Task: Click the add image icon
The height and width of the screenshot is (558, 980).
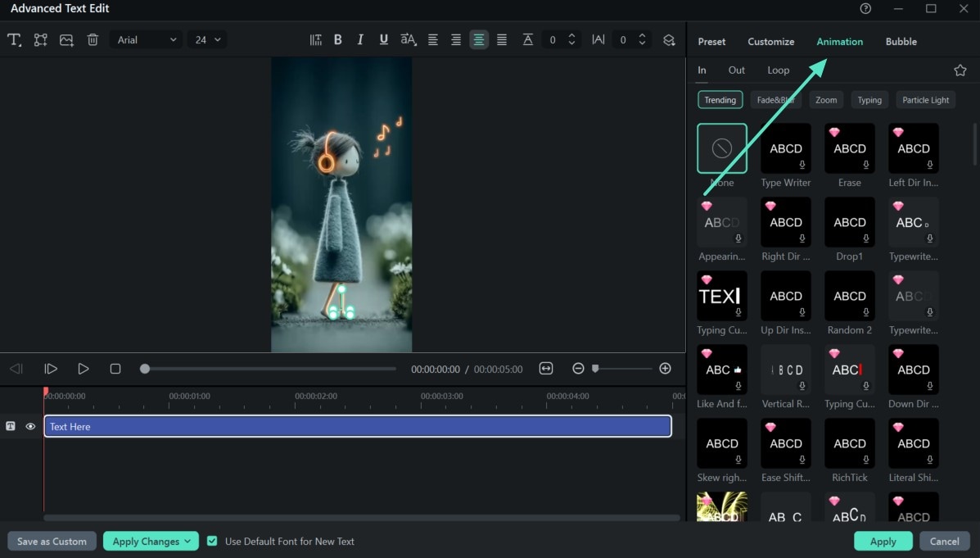Action: click(x=66, y=40)
